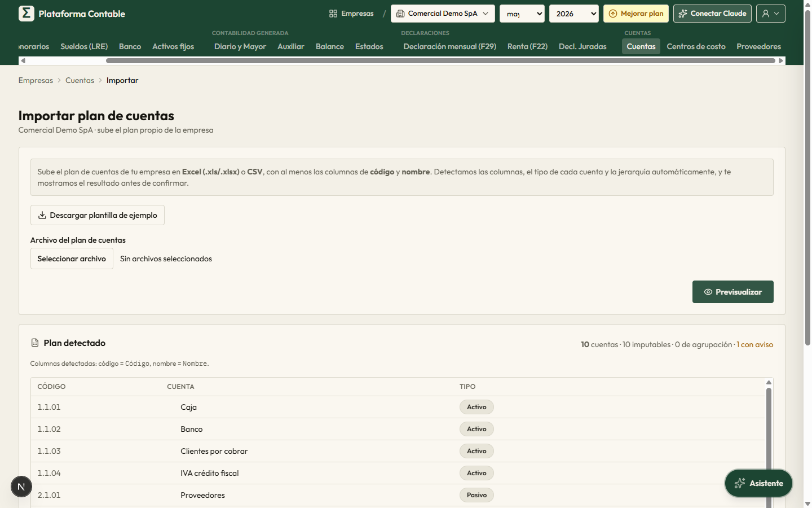Screen dimensions: 812x508
Task: Click Descargar plantilla de ejemplo button
Action: tap(98, 215)
